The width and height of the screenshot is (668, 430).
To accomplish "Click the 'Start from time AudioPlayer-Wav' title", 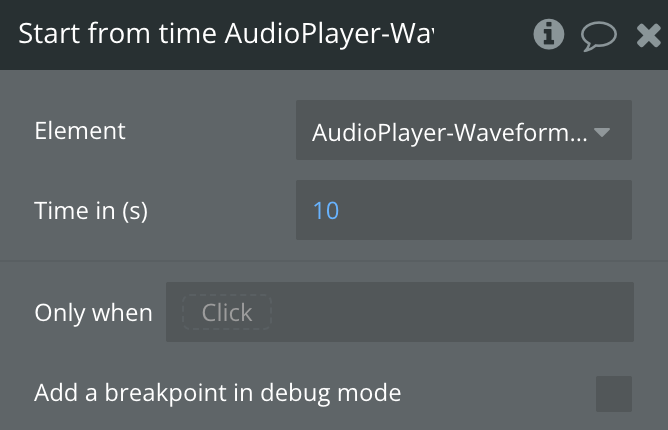I will (225, 34).
